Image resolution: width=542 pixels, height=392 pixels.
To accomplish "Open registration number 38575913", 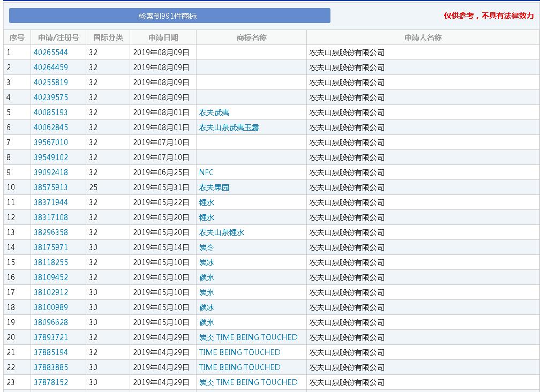I will click(x=51, y=187).
